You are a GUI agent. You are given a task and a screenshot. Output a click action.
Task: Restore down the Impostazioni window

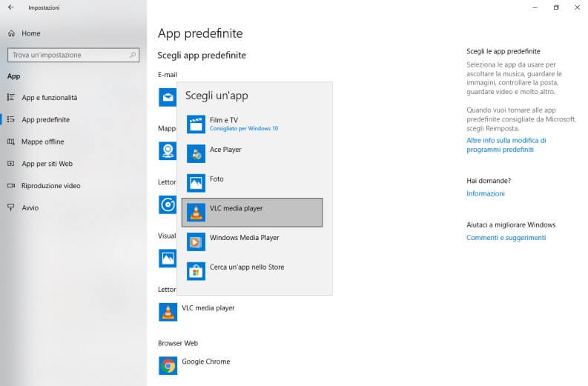[x=556, y=7]
